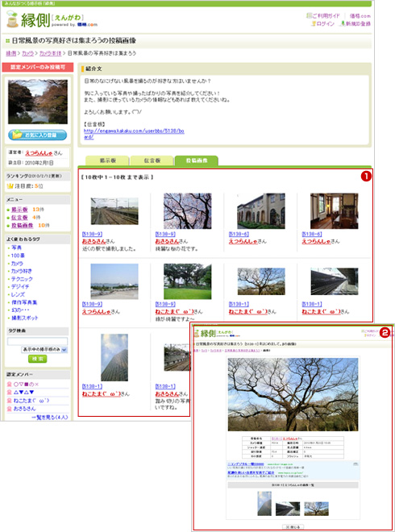Open the 100景 tag link

[x=18, y=256]
